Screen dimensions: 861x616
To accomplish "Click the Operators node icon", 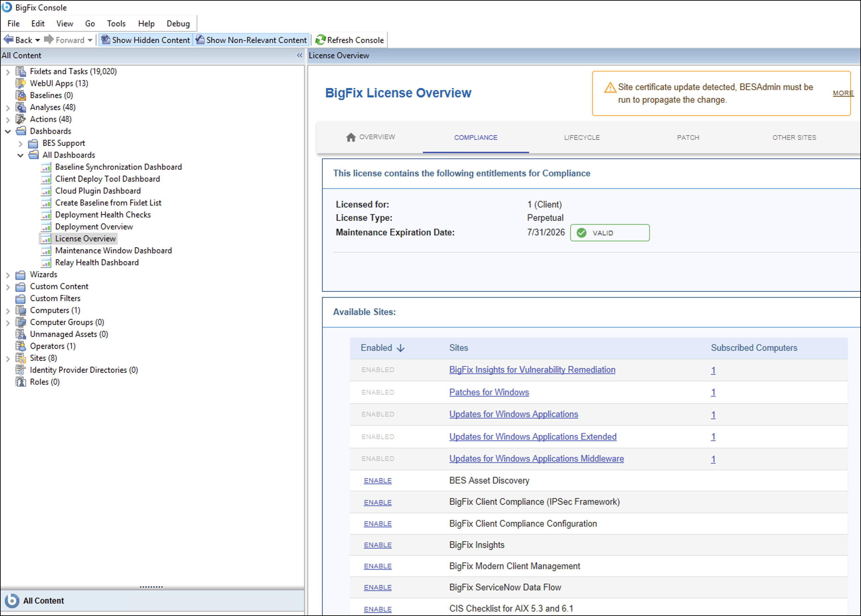I will coord(21,346).
